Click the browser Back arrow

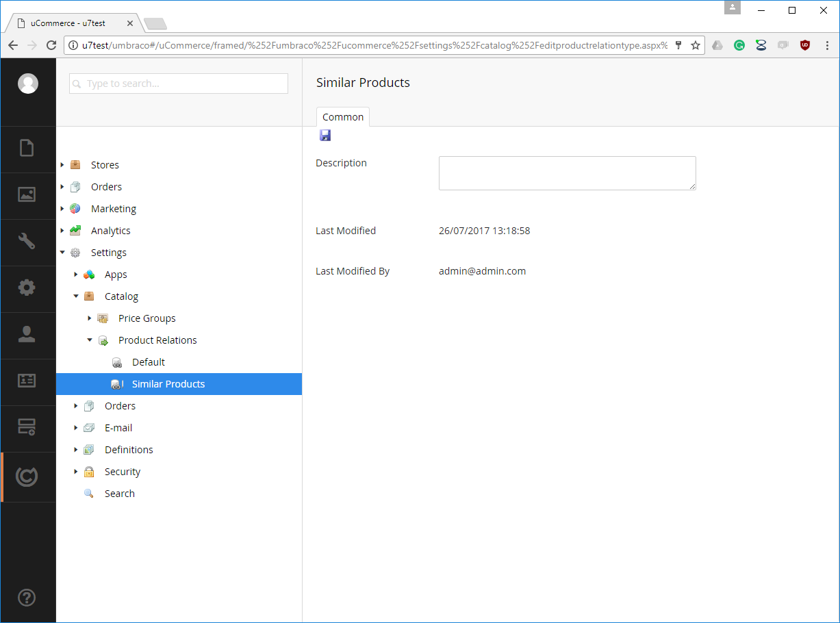tap(13, 45)
